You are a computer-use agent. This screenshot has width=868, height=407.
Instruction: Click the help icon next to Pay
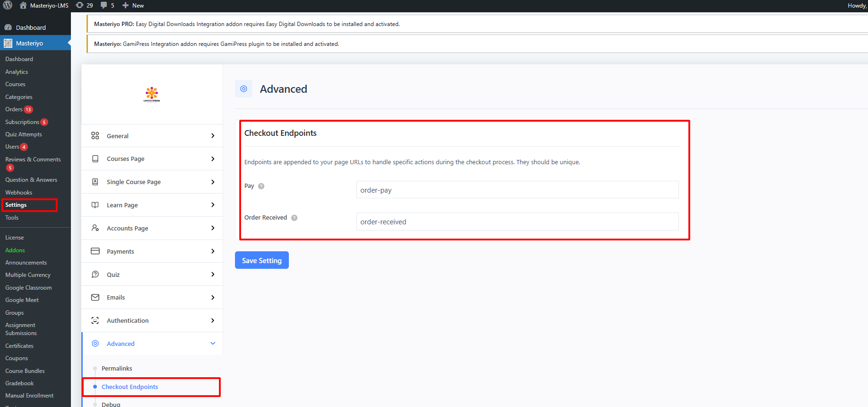[x=261, y=186]
